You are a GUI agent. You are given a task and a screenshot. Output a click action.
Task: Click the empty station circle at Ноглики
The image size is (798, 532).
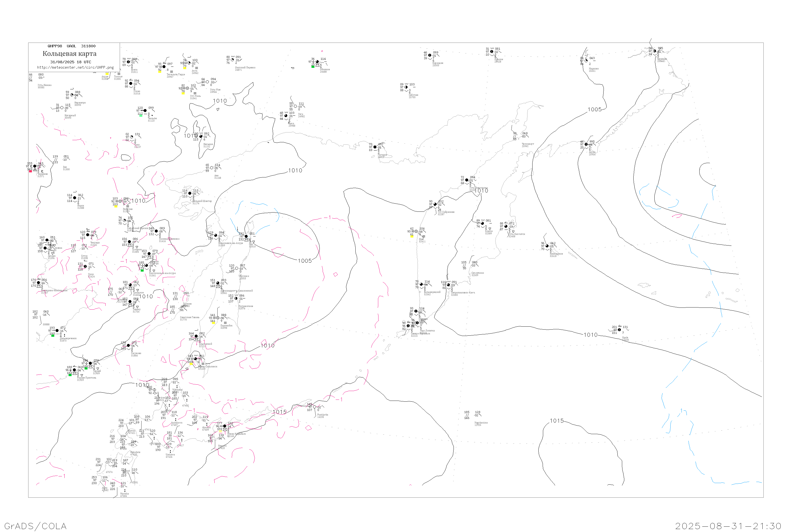[236, 268]
